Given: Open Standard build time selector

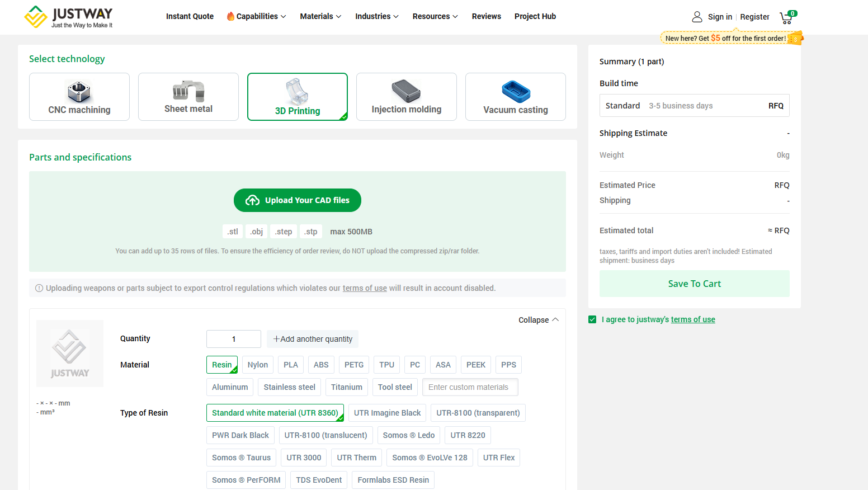Looking at the screenshot, I should point(695,106).
